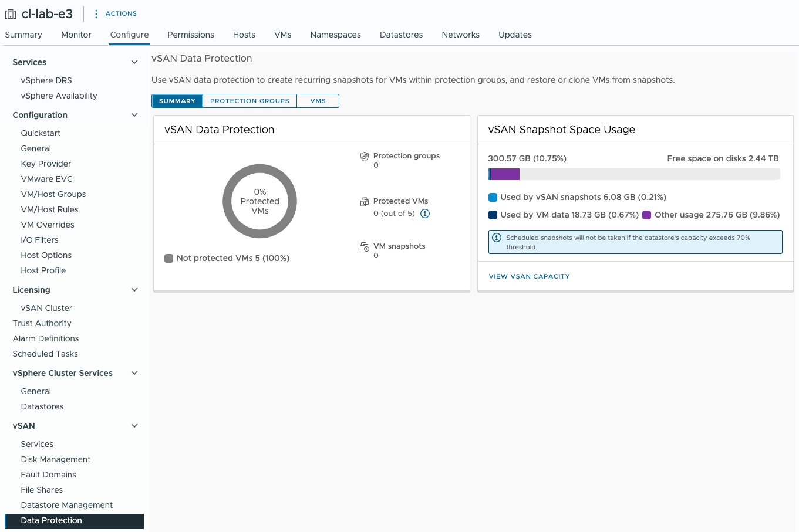Image resolution: width=799 pixels, height=532 pixels.
Task: Collapse the Services section chevron
Action: [134, 62]
